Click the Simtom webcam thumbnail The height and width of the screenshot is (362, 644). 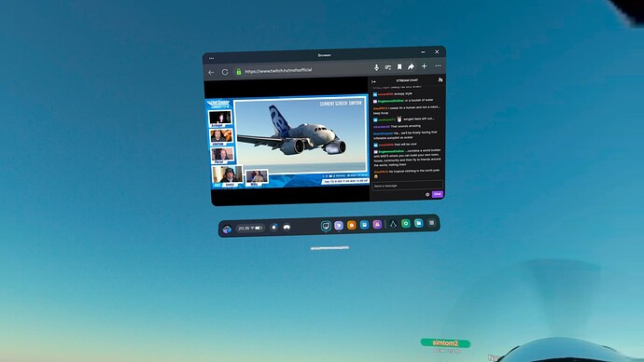(221, 136)
